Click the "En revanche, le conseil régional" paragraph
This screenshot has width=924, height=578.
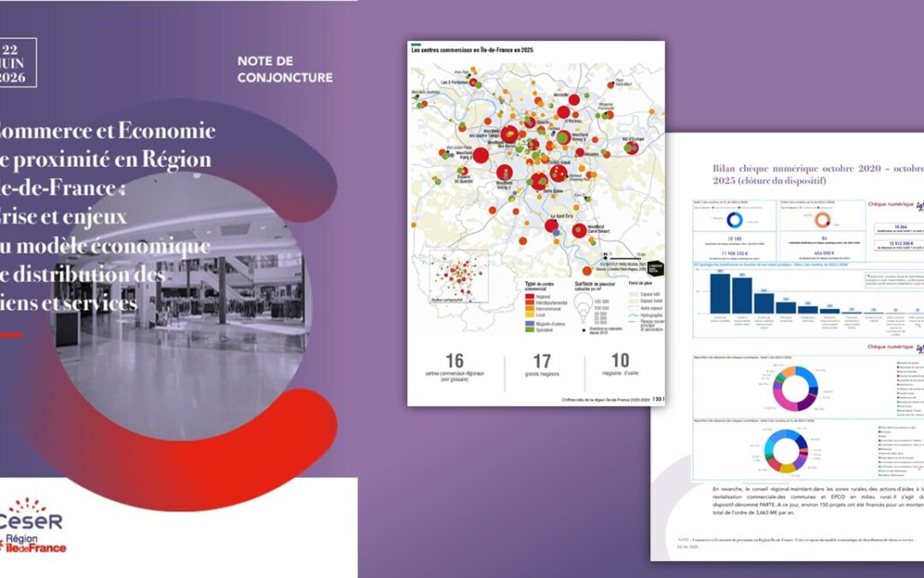[818, 501]
